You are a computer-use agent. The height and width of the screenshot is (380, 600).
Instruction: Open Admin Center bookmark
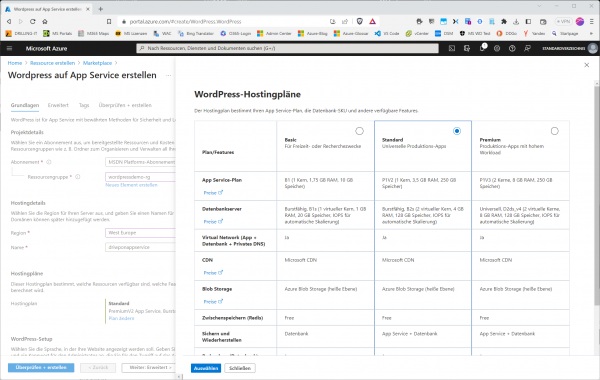coord(274,34)
